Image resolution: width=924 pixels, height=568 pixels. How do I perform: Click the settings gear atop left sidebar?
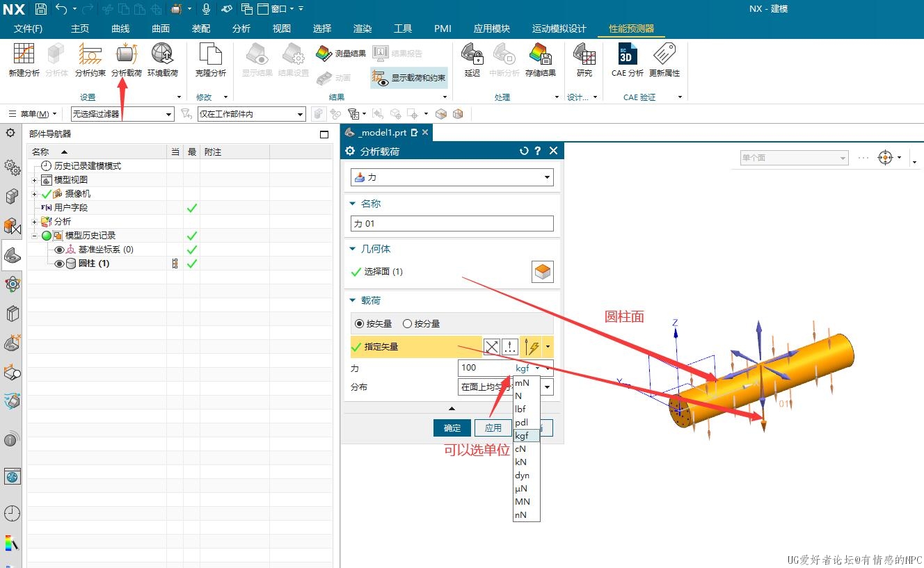pos(10,133)
